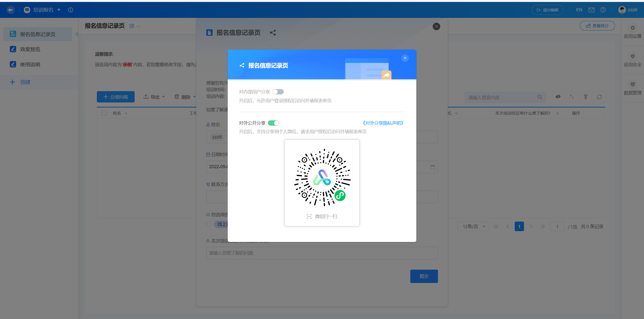
Task: Turn off the 对外公开分享 switch
Action: [x=273, y=123]
